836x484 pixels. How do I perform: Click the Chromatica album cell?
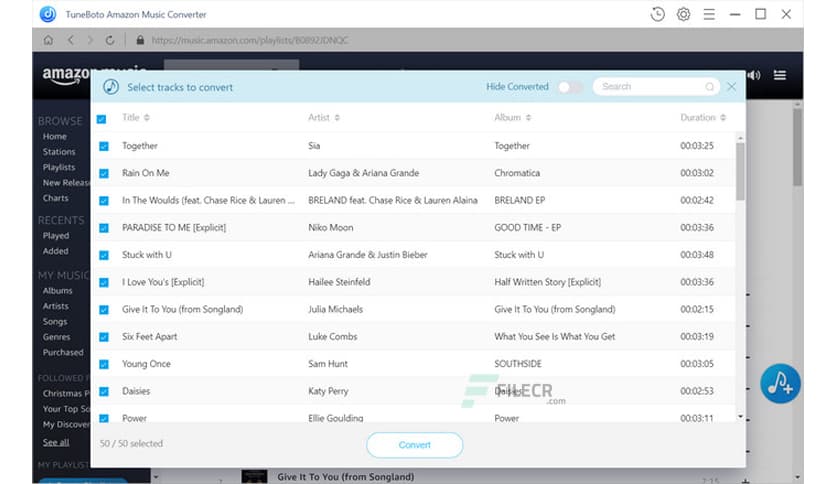point(517,173)
